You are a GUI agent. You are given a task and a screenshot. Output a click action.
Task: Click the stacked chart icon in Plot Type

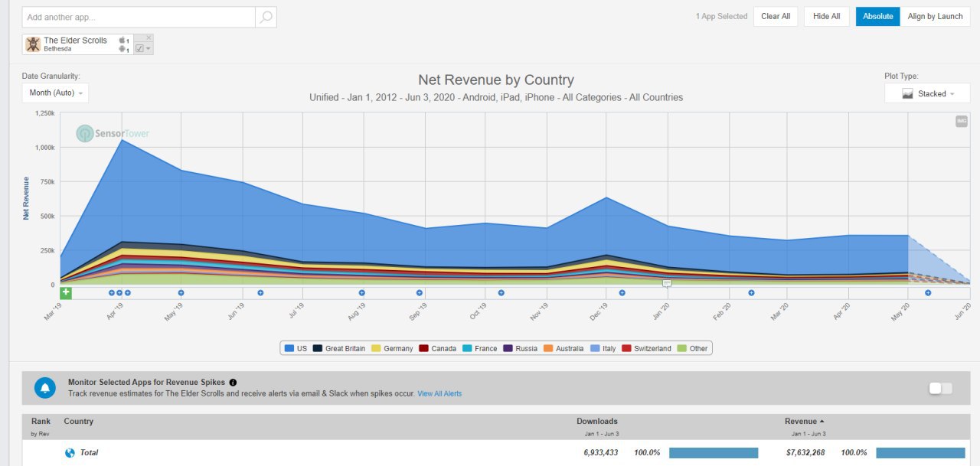pyautogui.click(x=907, y=93)
